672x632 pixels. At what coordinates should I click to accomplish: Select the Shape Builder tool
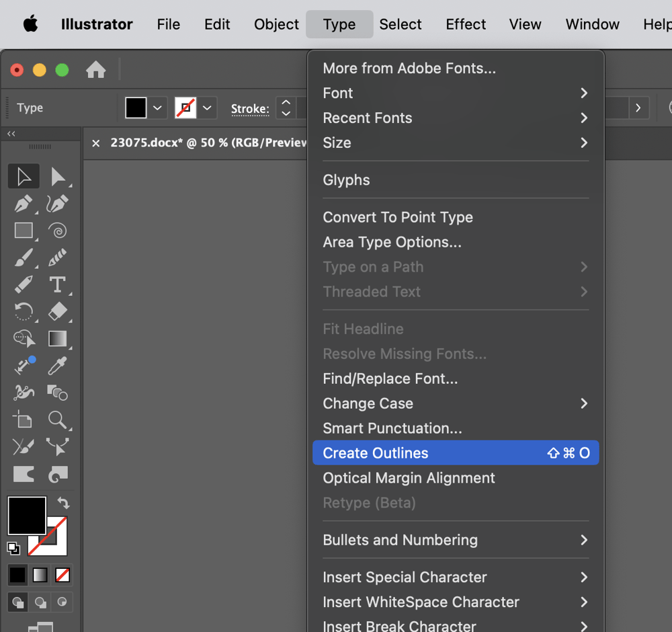pos(24,339)
